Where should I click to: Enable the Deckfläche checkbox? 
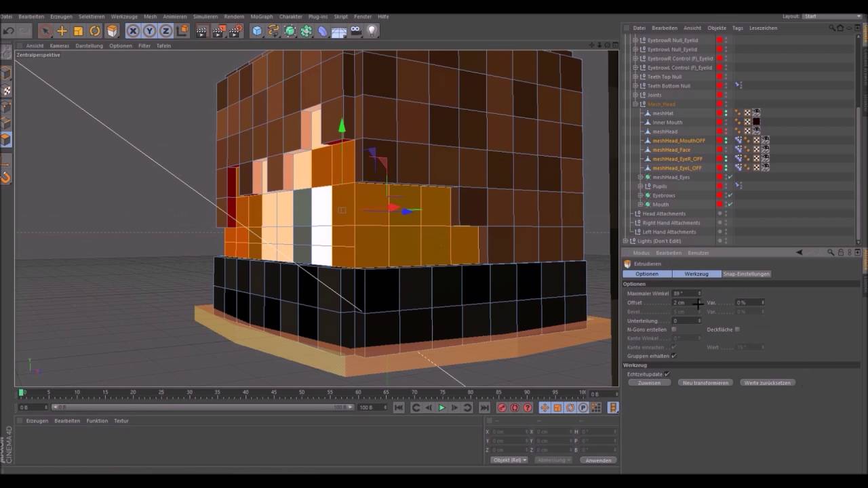737,329
